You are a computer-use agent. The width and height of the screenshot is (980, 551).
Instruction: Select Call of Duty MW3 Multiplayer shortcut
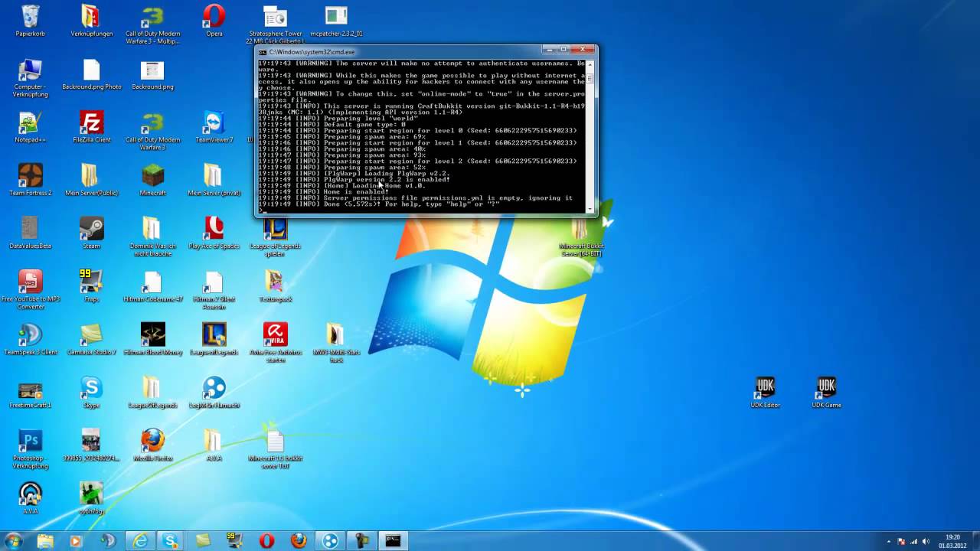[152, 25]
